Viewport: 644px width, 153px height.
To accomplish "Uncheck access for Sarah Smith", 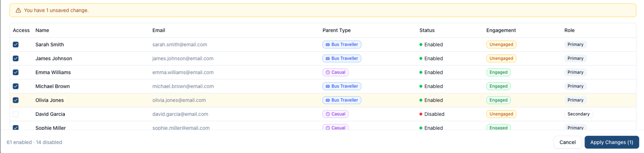I will coord(16,45).
